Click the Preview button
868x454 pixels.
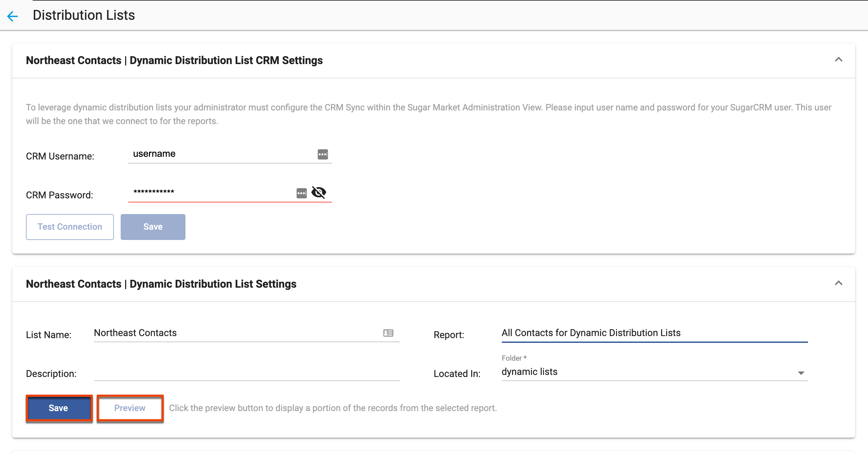[x=130, y=408]
